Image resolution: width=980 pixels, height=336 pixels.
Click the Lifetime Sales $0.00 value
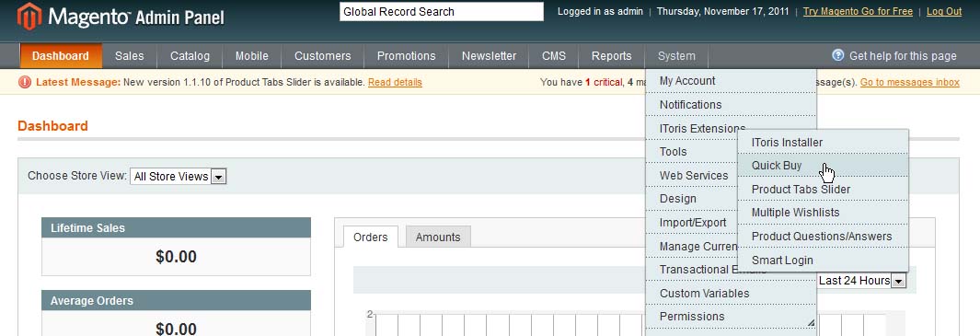point(177,257)
